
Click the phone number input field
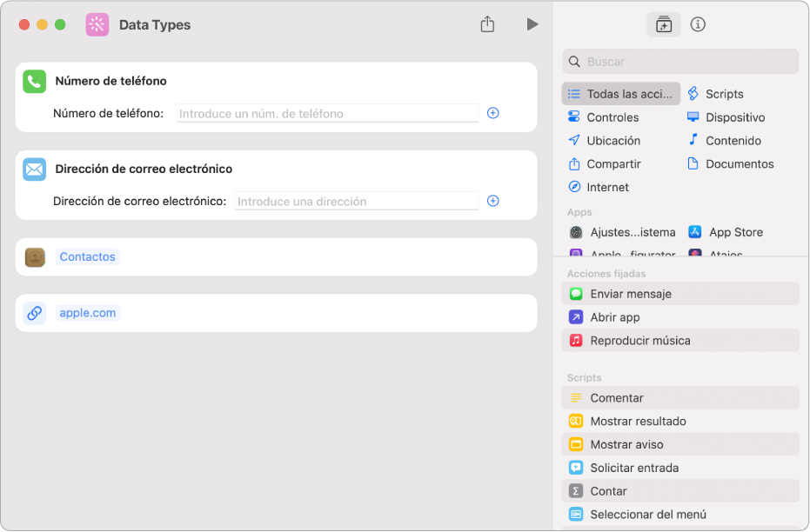[327, 113]
